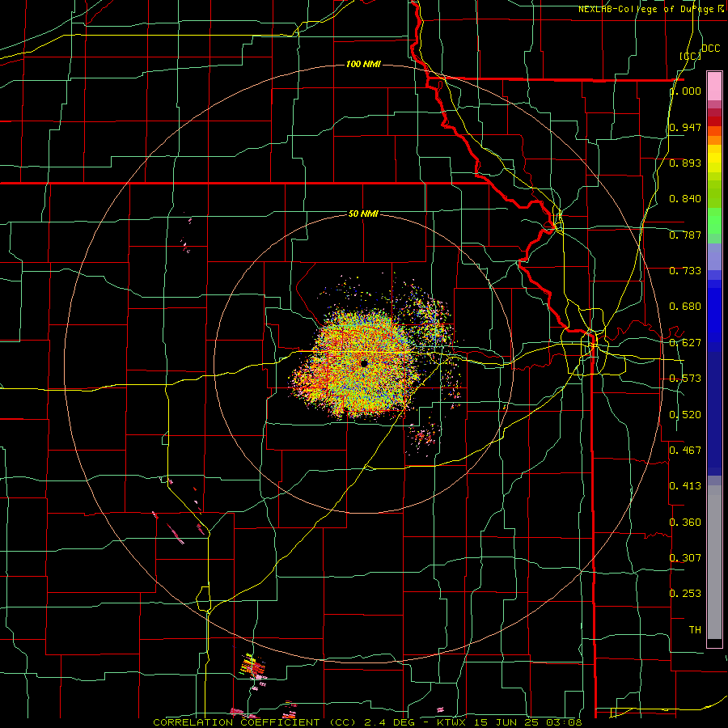Click the legend value 0.467
The height and width of the screenshot is (728, 728).
point(685,450)
